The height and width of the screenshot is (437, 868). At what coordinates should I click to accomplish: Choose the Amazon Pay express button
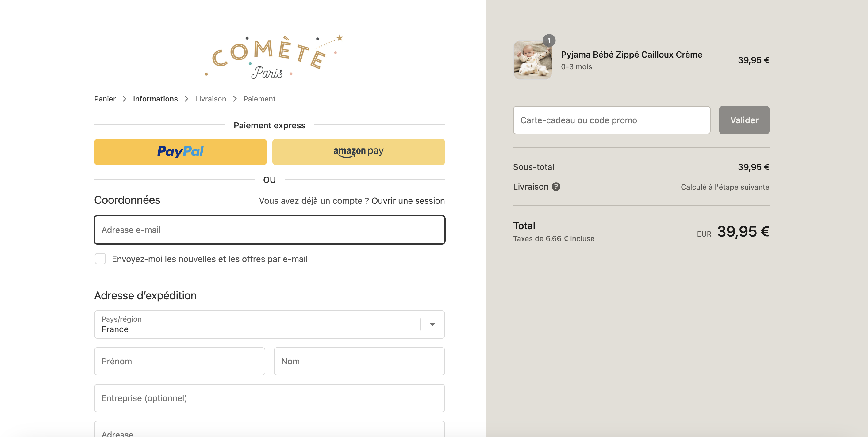click(x=359, y=152)
